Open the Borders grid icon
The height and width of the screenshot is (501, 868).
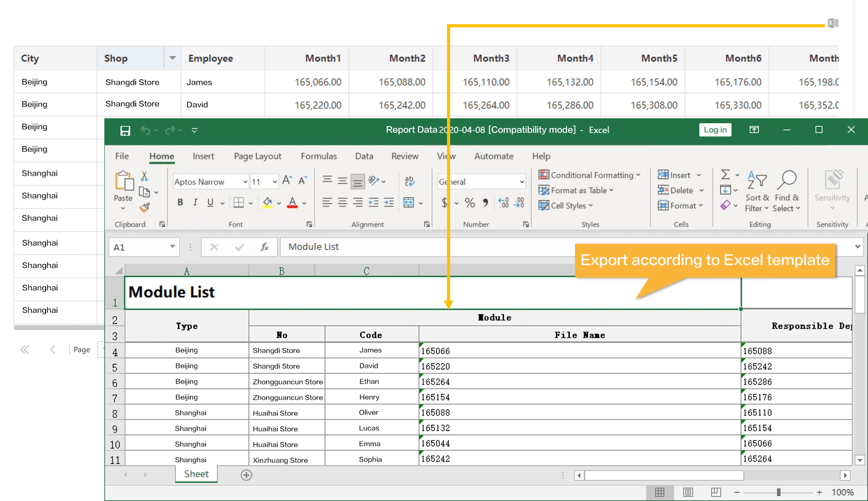click(239, 203)
